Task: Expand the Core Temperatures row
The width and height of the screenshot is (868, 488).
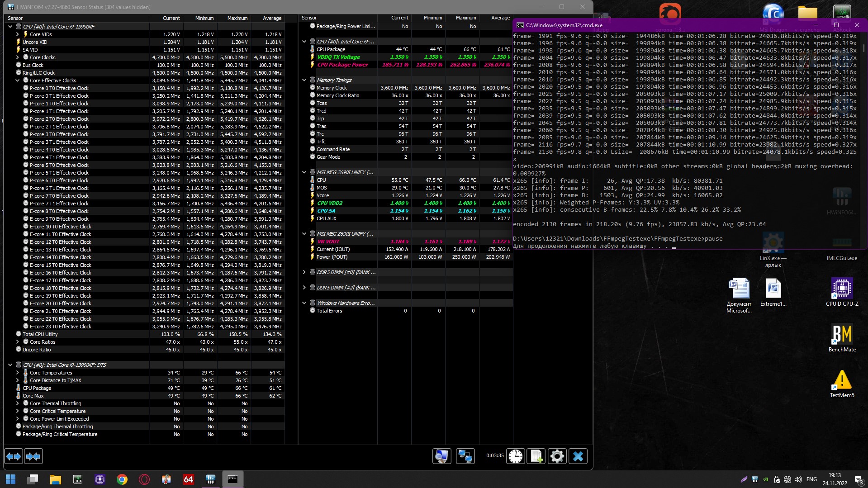Action: tap(18, 373)
